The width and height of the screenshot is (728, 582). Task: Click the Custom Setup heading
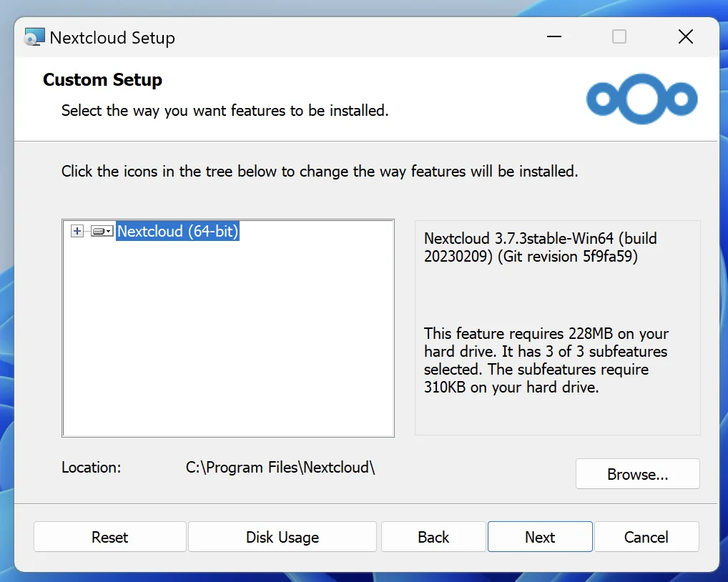click(x=102, y=79)
